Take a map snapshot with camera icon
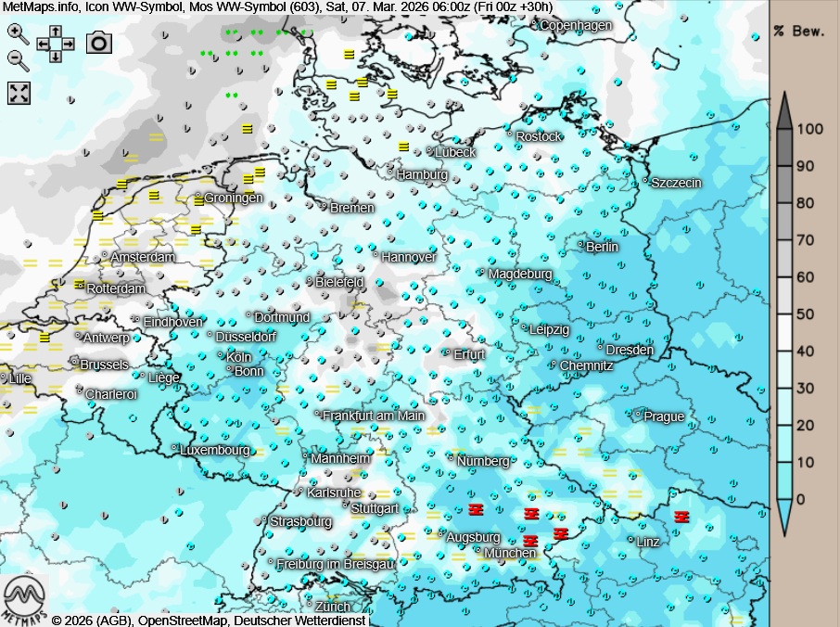Screen dimensions: 840x627 (x=99, y=43)
